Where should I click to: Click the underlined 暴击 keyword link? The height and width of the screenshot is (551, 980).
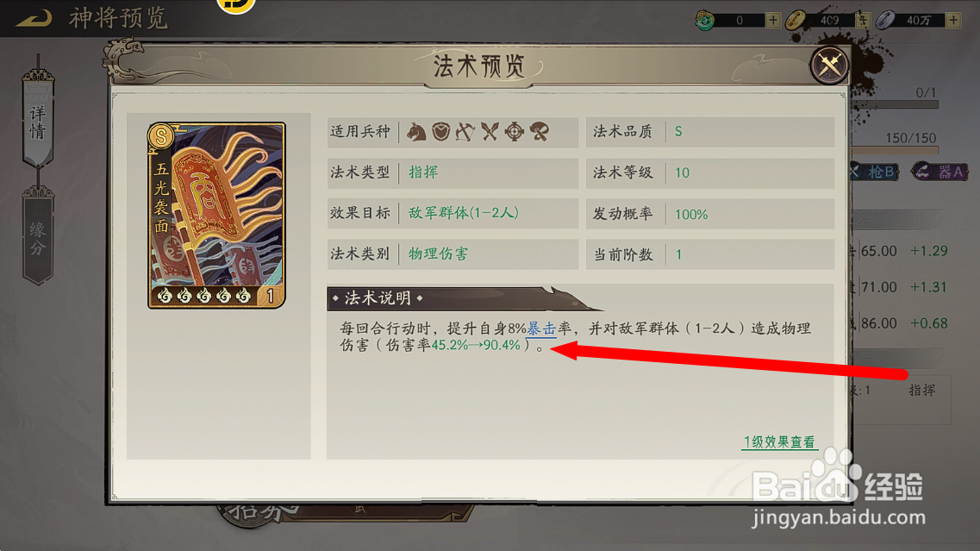[x=541, y=329]
